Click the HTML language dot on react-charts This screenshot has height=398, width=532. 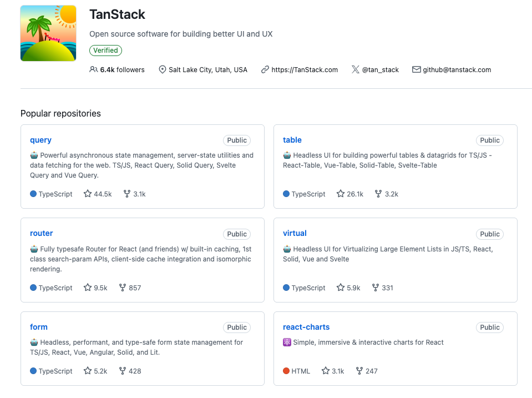286,371
